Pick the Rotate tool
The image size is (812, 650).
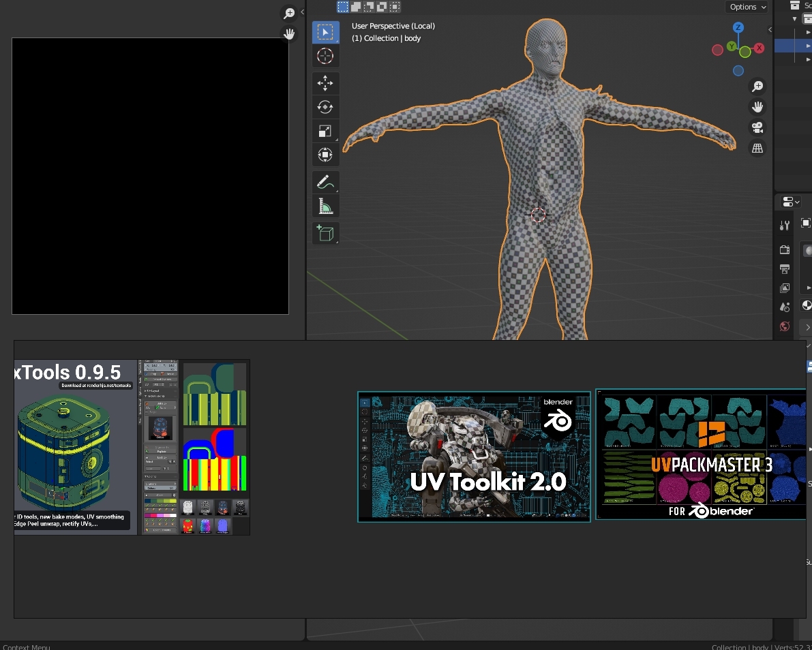(325, 107)
